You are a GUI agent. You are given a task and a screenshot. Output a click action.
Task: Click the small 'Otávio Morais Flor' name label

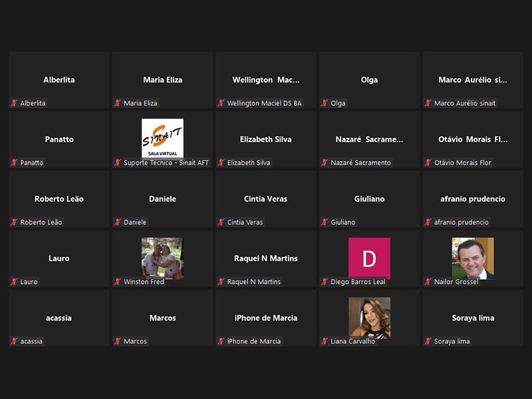[x=463, y=163]
